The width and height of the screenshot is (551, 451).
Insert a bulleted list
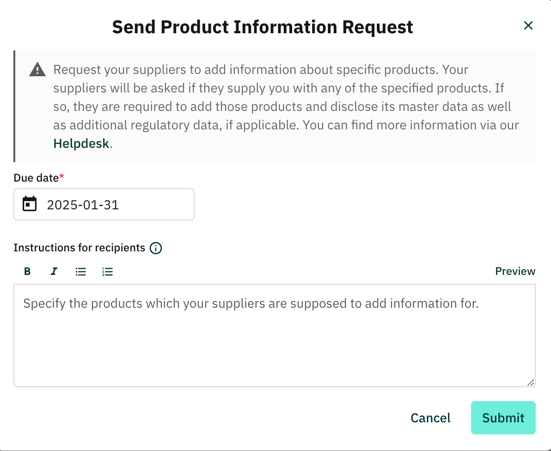click(80, 271)
